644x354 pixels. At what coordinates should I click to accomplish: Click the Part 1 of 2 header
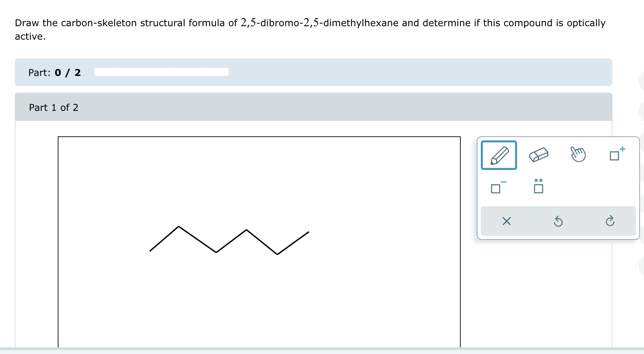pos(53,107)
